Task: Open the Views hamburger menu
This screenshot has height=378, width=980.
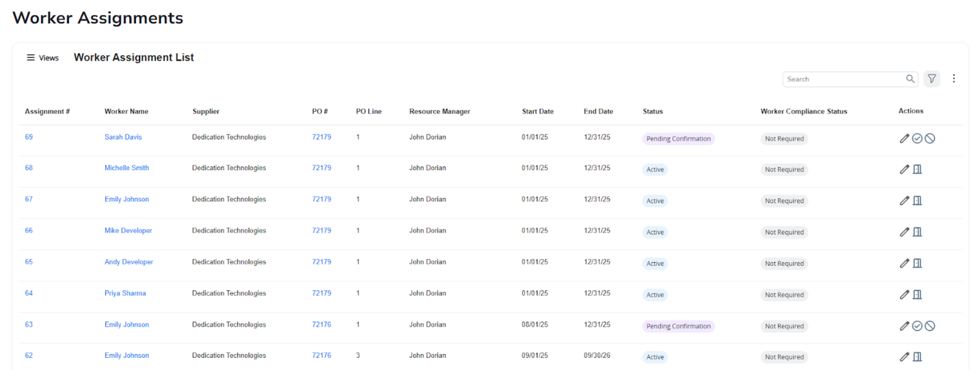Action: (x=42, y=58)
